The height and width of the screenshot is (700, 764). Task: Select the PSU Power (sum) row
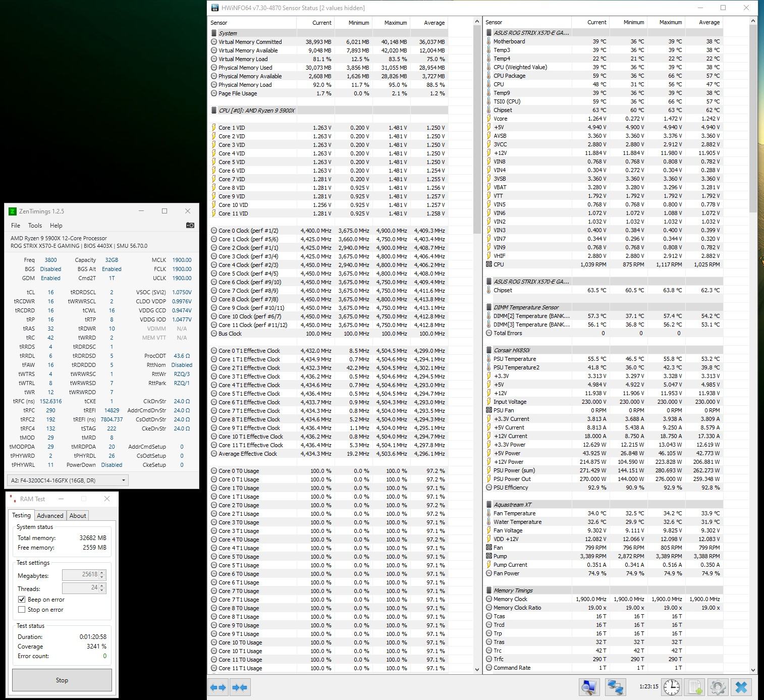[x=604, y=470]
